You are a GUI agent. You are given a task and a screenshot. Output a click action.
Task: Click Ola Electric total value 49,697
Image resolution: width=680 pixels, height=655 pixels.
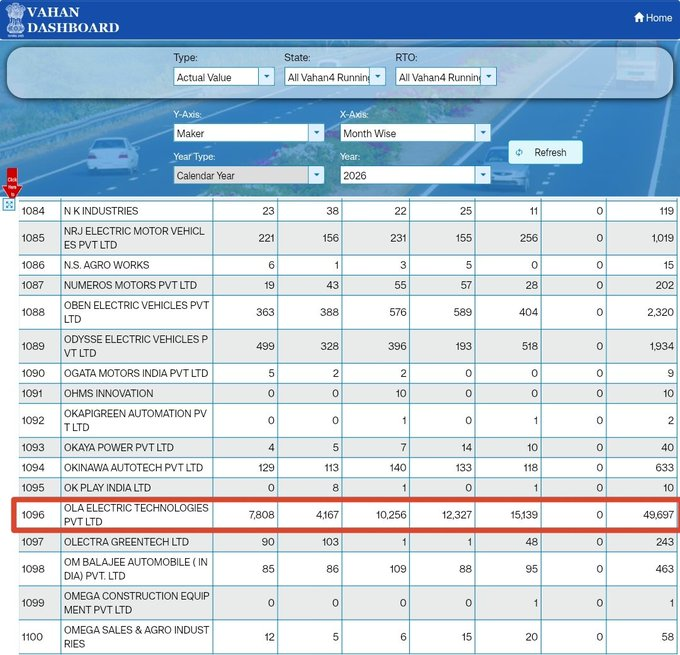click(x=658, y=514)
